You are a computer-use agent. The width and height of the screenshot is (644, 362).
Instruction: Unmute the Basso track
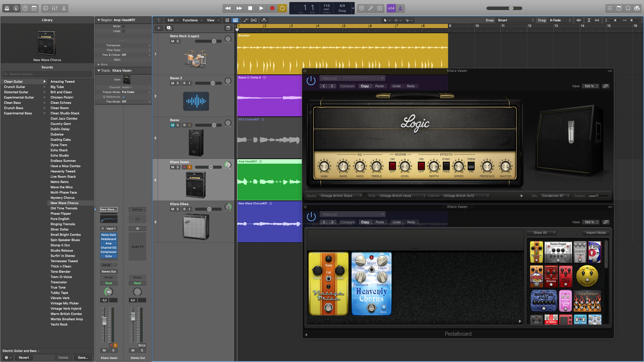coord(173,125)
